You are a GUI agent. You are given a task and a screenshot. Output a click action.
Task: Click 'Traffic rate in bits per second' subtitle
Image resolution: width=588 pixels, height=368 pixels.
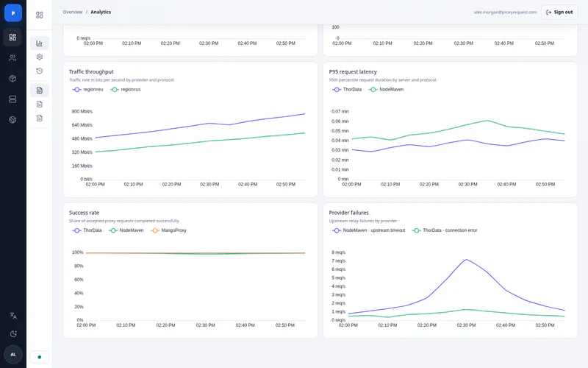pos(122,80)
